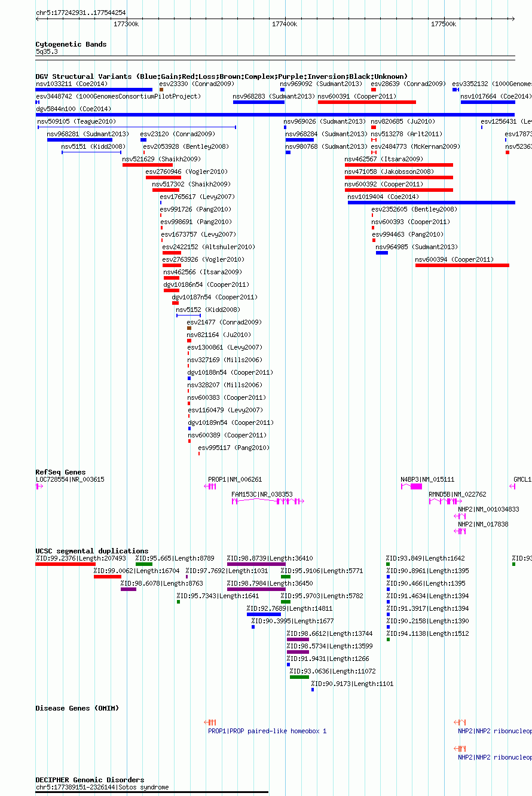
Task: Select variant label nsv5151 (Kidd2008)
Action: pos(93,146)
